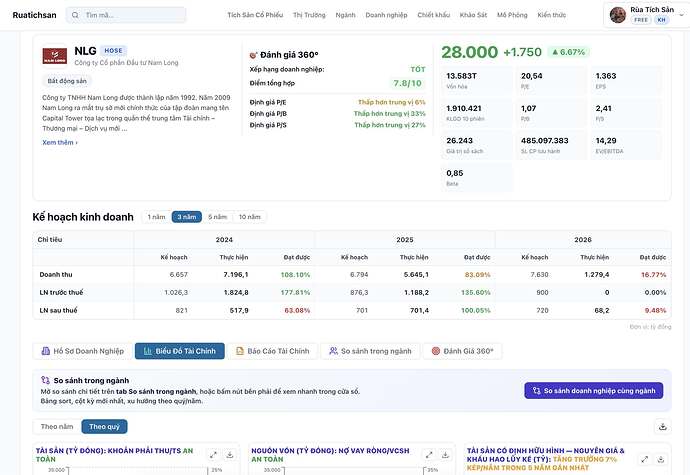690x475 pixels.
Task: Open the Doanh nghiệp menu
Action: tap(386, 15)
